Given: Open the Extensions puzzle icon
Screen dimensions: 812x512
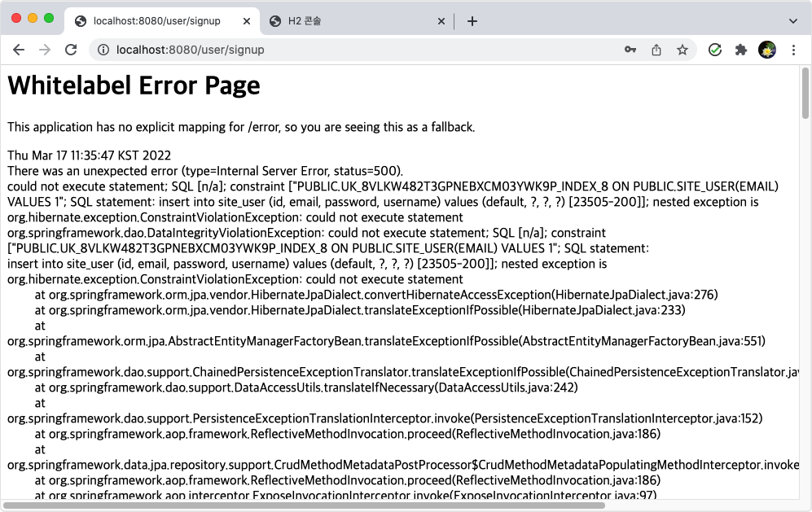Looking at the screenshot, I should point(741,50).
